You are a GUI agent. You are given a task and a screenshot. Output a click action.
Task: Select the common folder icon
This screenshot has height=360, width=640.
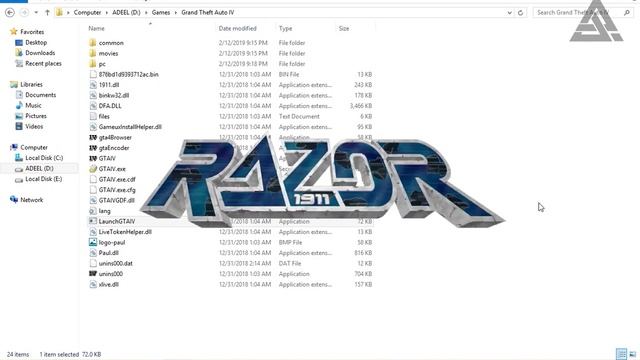[93, 43]
